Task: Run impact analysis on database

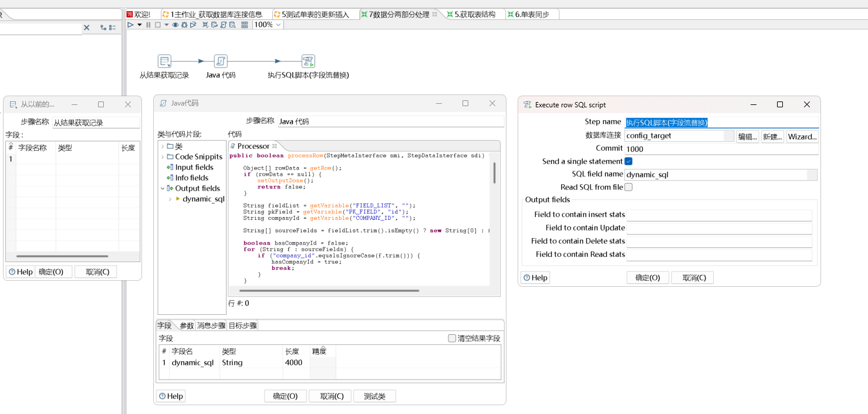Action: 214,25
